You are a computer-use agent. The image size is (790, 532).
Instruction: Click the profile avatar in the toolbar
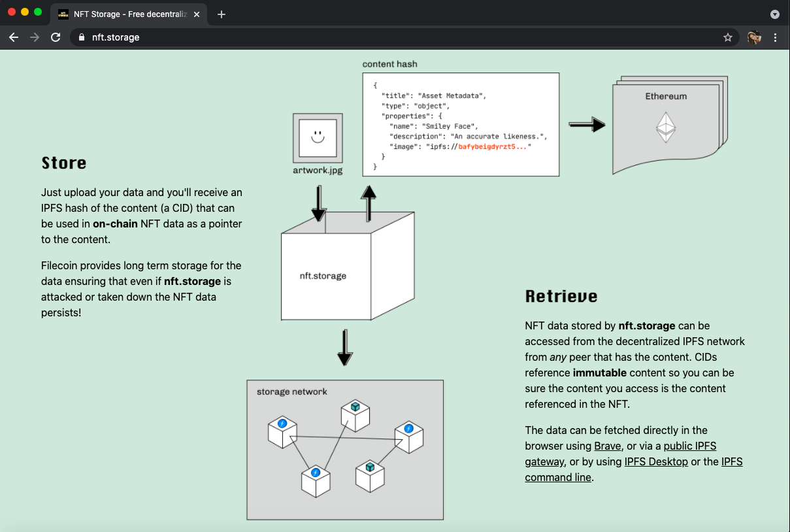coord(754,37)
